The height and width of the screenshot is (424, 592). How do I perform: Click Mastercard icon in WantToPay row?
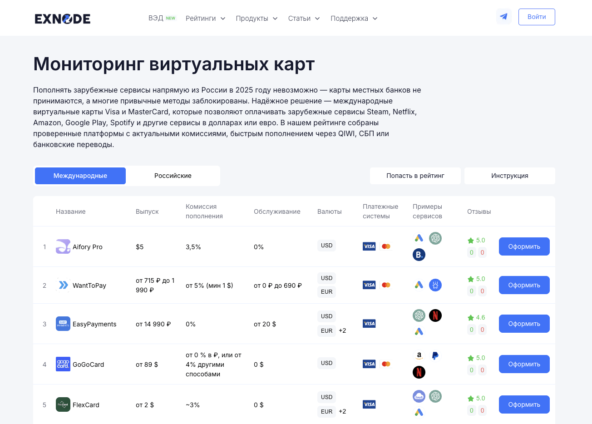386,285
